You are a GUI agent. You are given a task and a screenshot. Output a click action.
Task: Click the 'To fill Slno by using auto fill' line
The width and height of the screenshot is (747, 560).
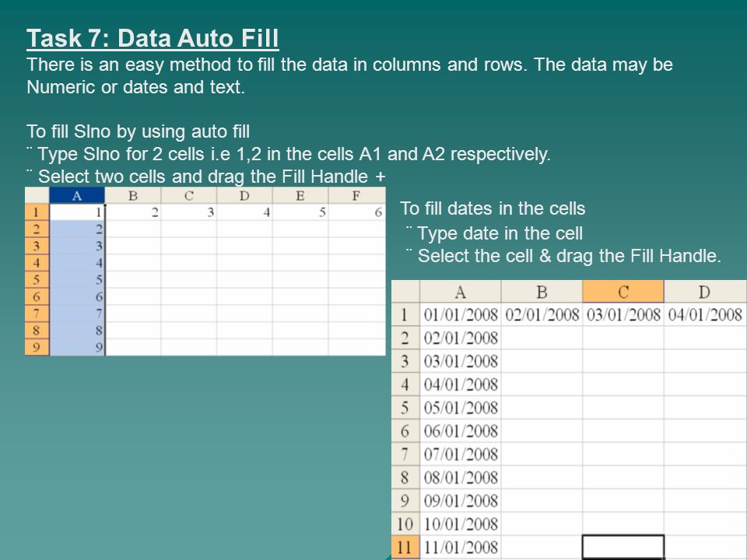[139, 131]
